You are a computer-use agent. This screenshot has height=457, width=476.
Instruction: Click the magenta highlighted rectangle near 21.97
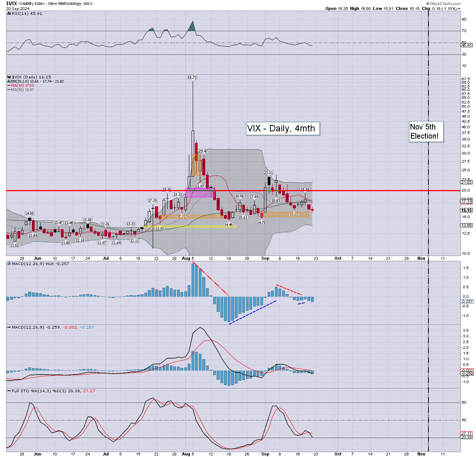click(x=200, y=192)
